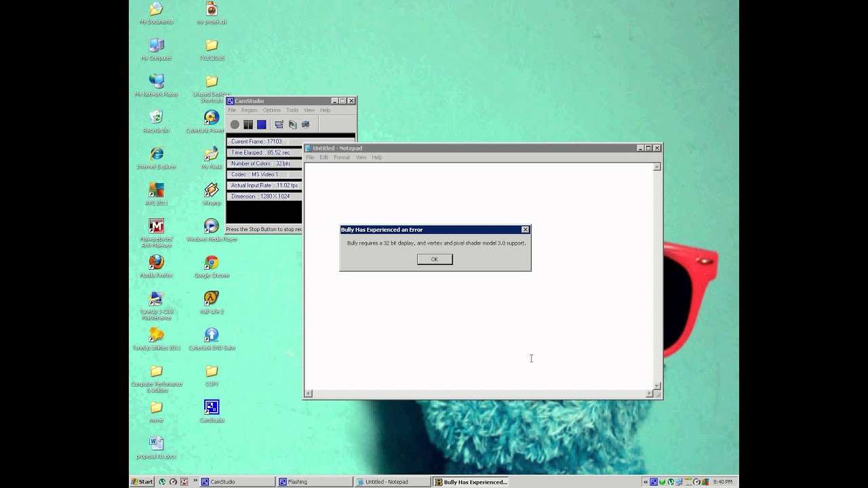Viewport: 868px width, 488px height.
Task: Click Notepad horizontal scrollbar left arrow
Action: 309,393
